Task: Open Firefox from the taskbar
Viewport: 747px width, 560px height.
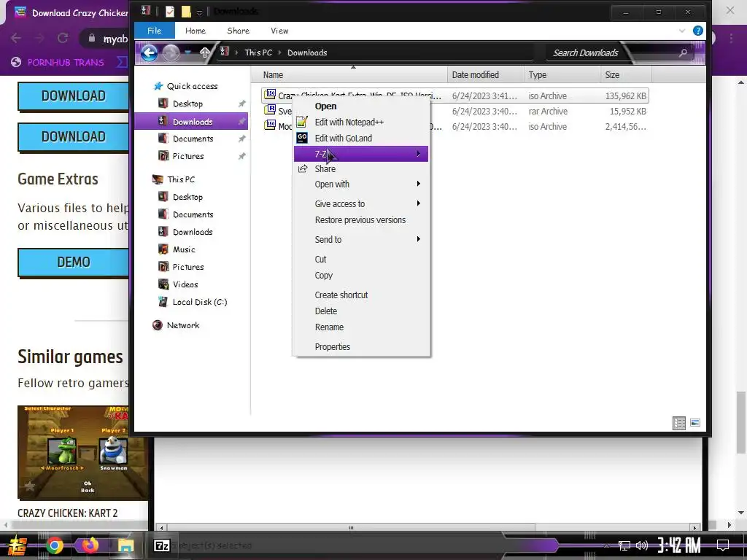Action: (x=90, y=545)
